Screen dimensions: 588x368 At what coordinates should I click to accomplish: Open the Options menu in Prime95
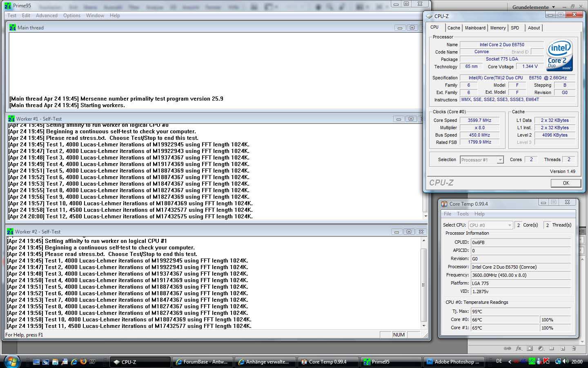(72, 16)
